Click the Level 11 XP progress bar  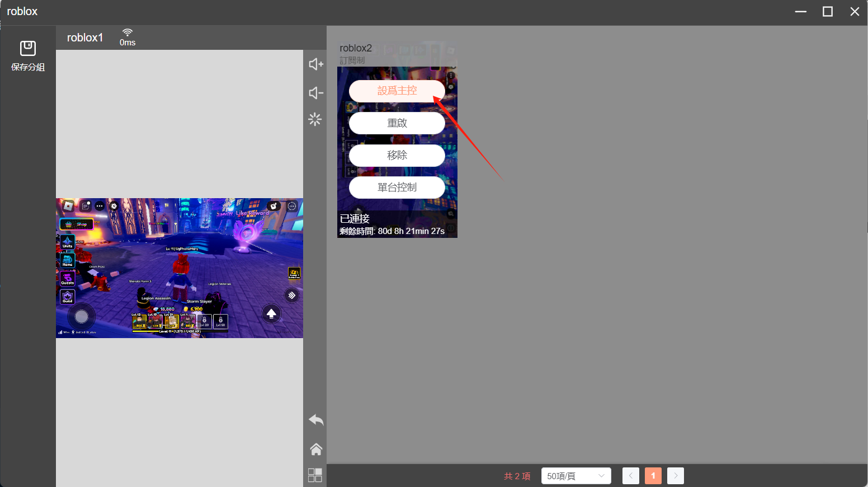point(180,331)
